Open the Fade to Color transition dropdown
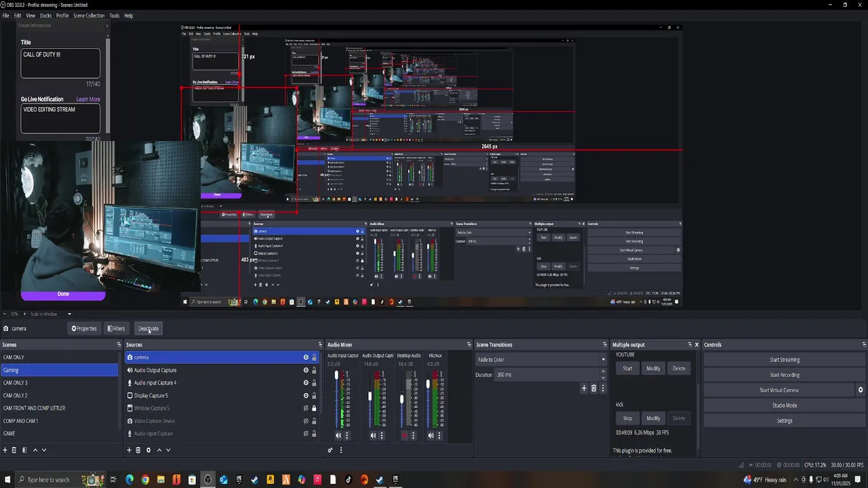Image resolution: width=868 pixels, height=488 pixels. click(x=540, y=360)
